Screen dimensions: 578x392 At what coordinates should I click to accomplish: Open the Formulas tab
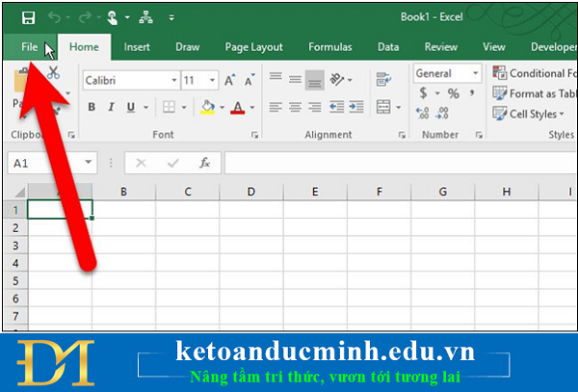330,47
